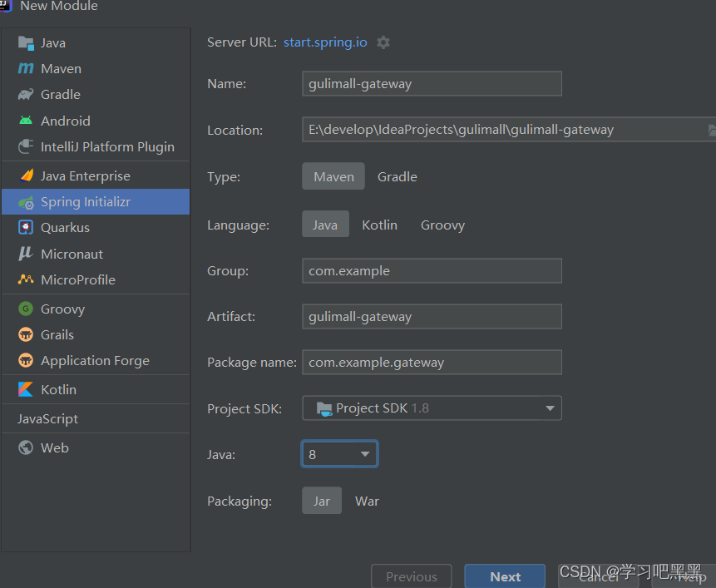Click the Quarkus icon
The height and width of the screenshot is (588, 716).
[26, 227]
